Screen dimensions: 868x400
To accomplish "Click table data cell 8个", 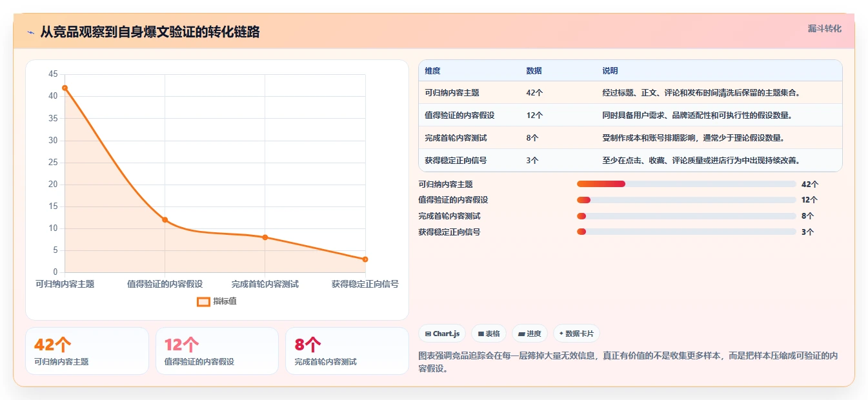I will 532,138.
